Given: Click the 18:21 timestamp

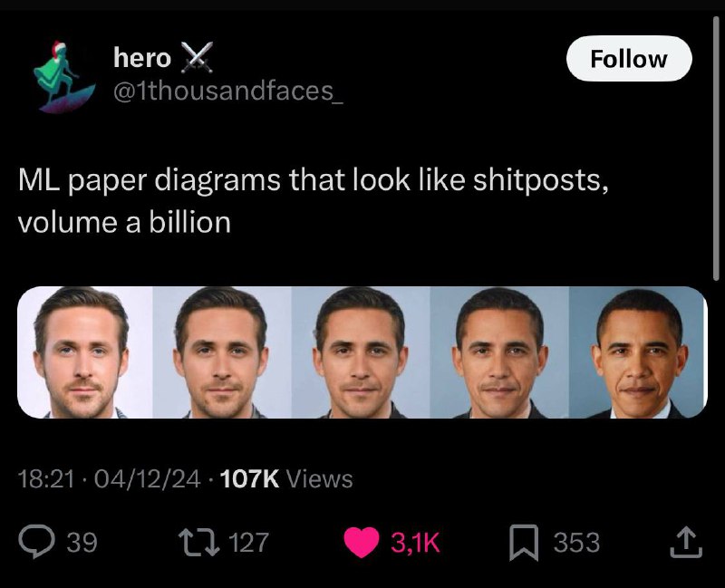Looking at the screenshot, I should tap(45, 477).
